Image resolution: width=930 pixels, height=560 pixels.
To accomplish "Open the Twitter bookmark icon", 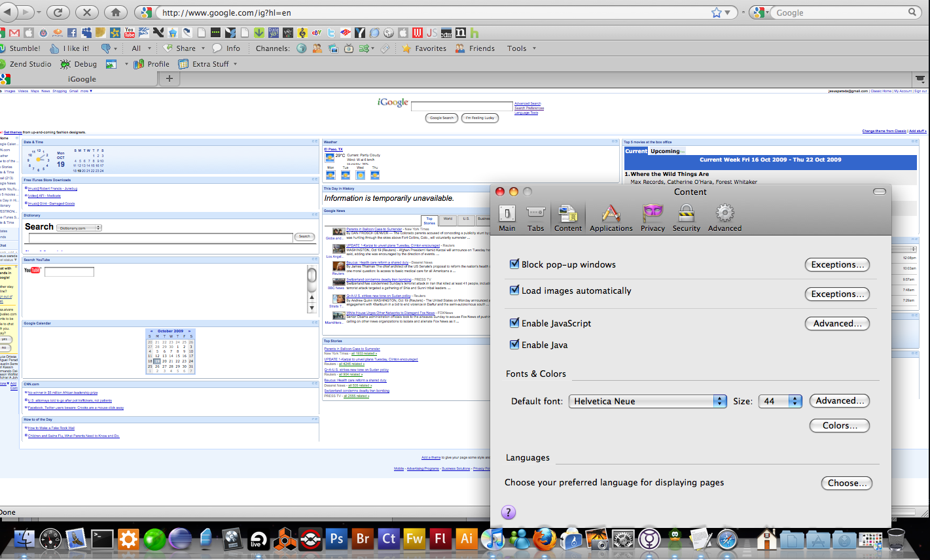I will point(331,32).
